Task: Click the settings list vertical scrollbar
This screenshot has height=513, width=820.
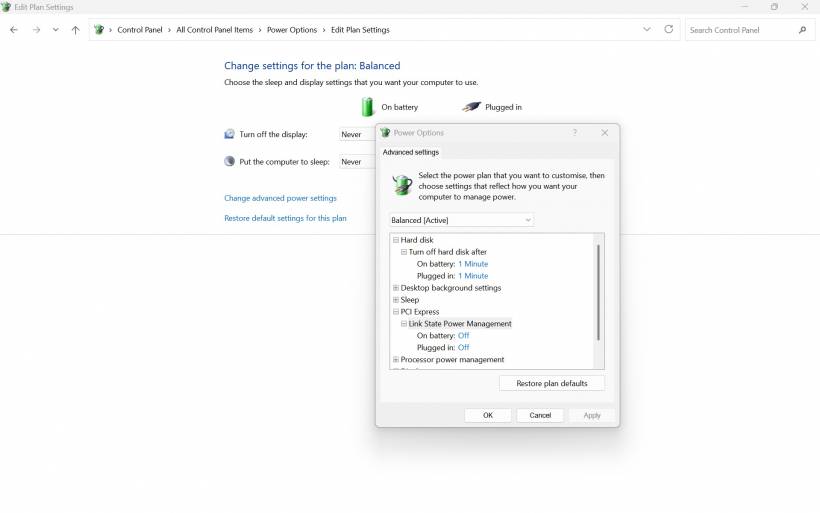Action: [x=599, y=290]
